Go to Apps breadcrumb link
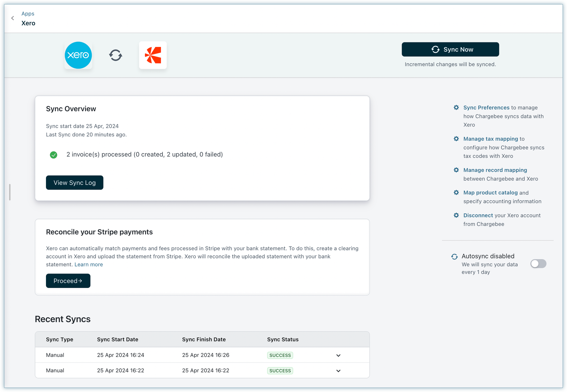567x392 pixels. [28, 14]
